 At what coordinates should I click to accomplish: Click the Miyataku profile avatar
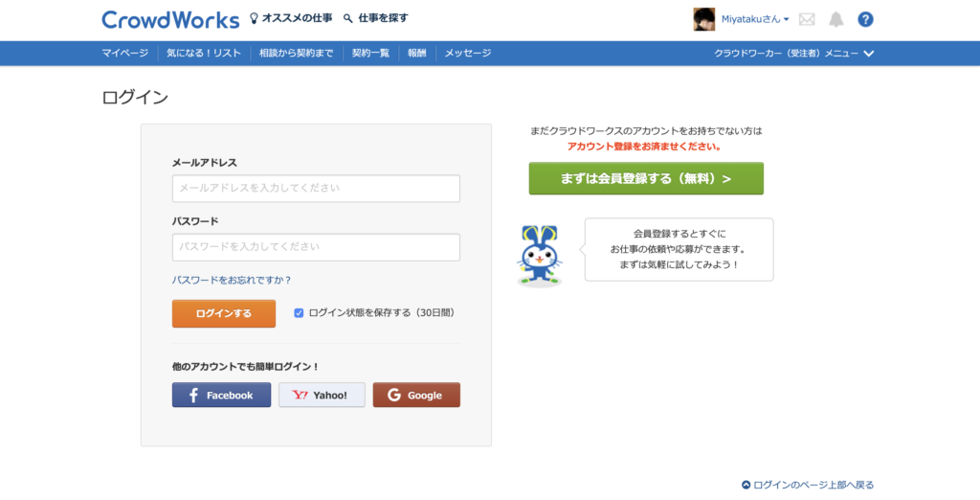[704, 19]
